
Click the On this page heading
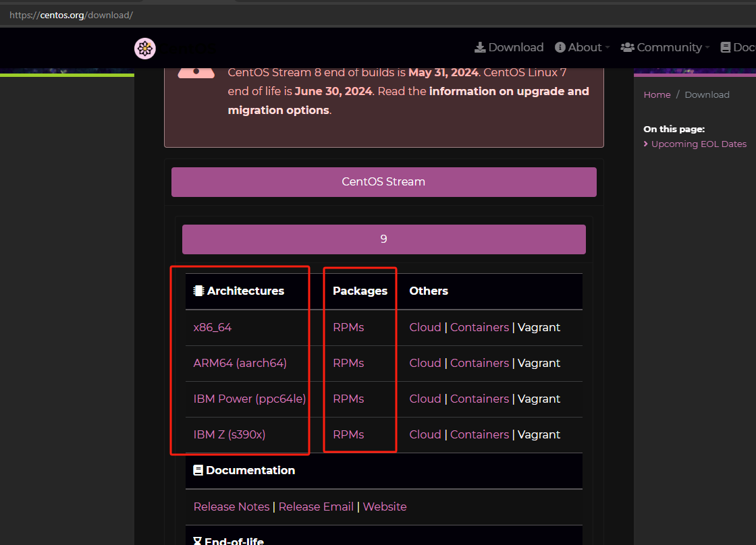(674, 129)
